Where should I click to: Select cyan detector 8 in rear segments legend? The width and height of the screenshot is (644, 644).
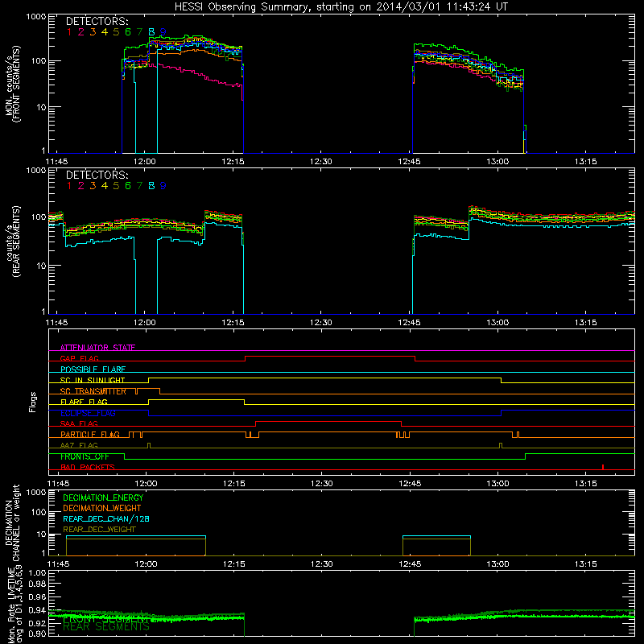151,186
